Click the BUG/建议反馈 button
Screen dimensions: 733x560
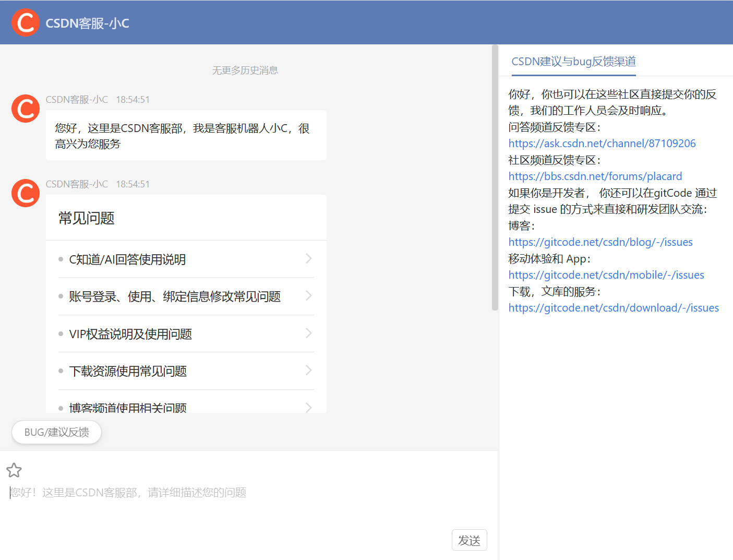pyautogui.click(x=56, y=432)
